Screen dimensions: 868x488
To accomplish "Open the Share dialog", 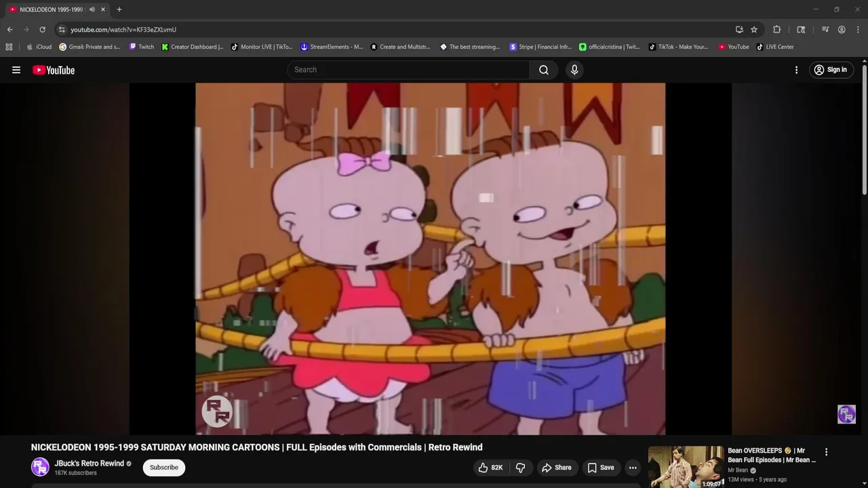I will pos(556,468).
